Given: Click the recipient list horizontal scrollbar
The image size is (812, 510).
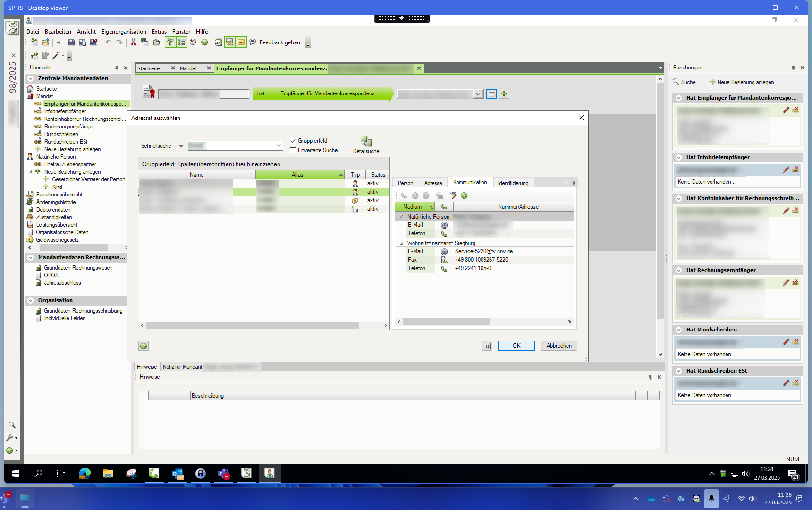Looking at the screenshot, I should [x=253, y=326].
